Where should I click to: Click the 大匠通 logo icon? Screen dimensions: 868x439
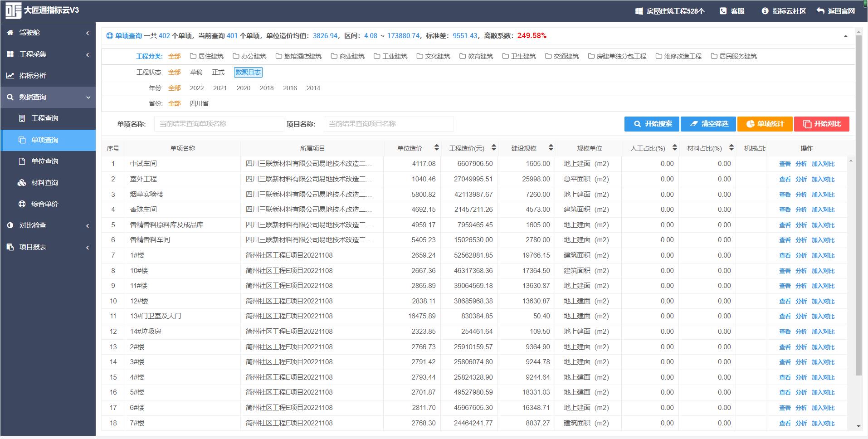(13, 11)
